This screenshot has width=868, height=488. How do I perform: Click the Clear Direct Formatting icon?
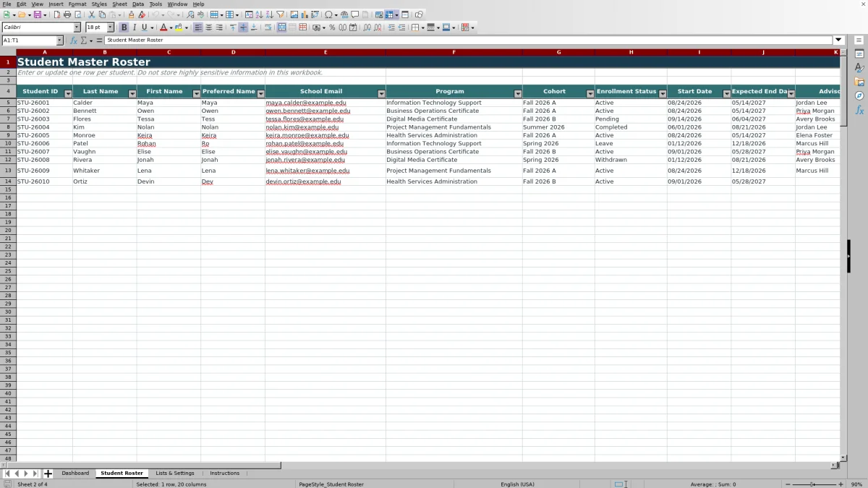142,14
